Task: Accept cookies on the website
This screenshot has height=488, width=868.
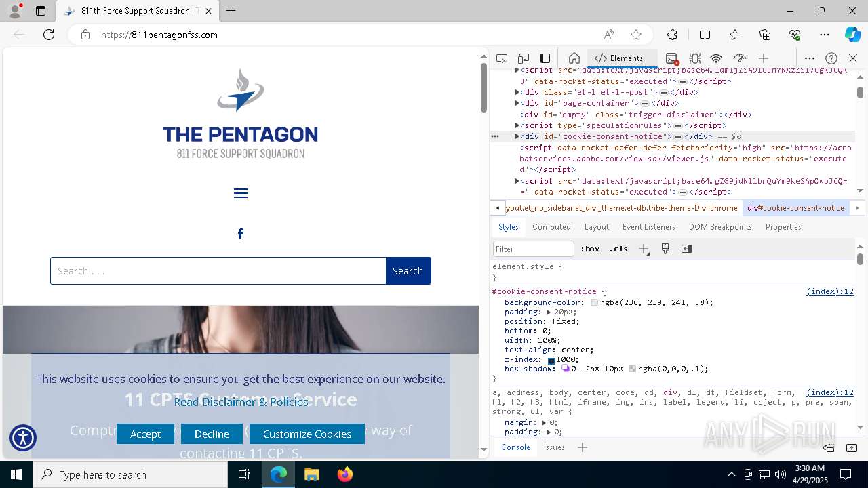Action: point(145,434)
